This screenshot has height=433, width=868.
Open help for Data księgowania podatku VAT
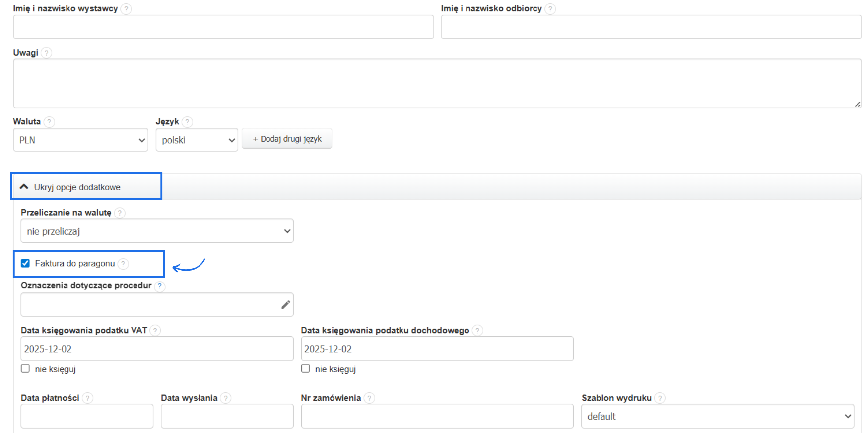(155, 331)
